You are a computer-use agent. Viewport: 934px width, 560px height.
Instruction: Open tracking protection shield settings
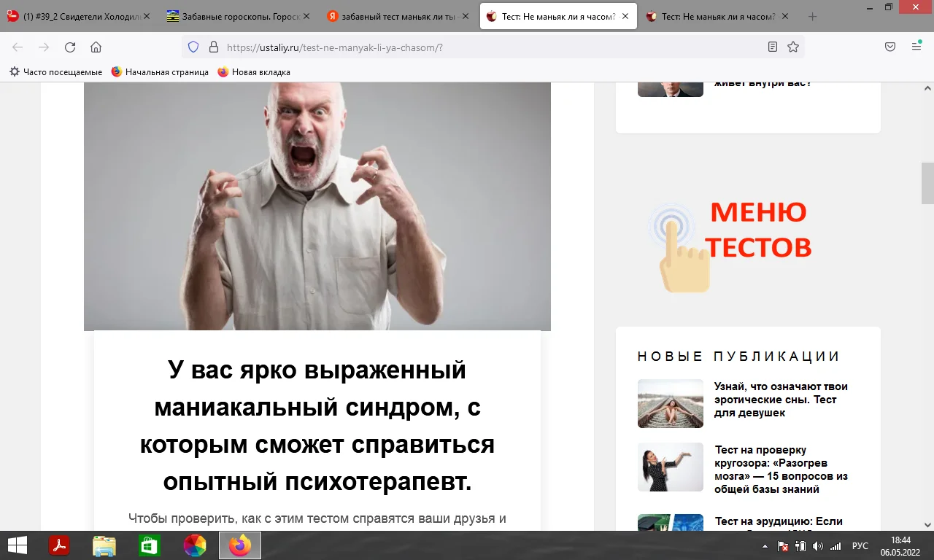pyautogui.click(x=192, y=46)
